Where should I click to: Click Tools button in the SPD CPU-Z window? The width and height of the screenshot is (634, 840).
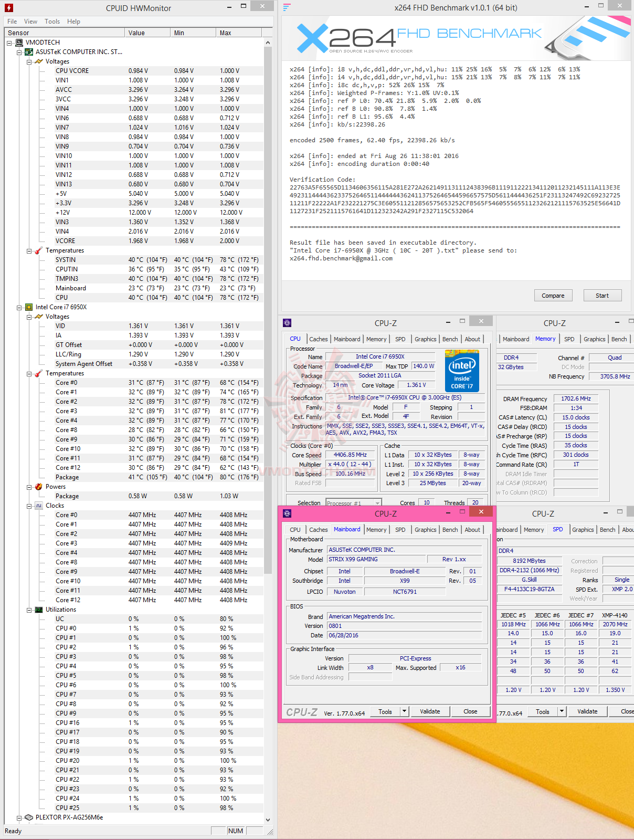(543, 711)
